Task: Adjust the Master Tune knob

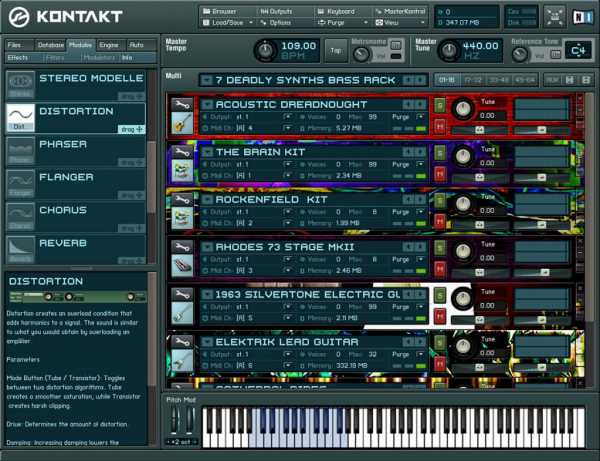Action: [x=449, y=50]
